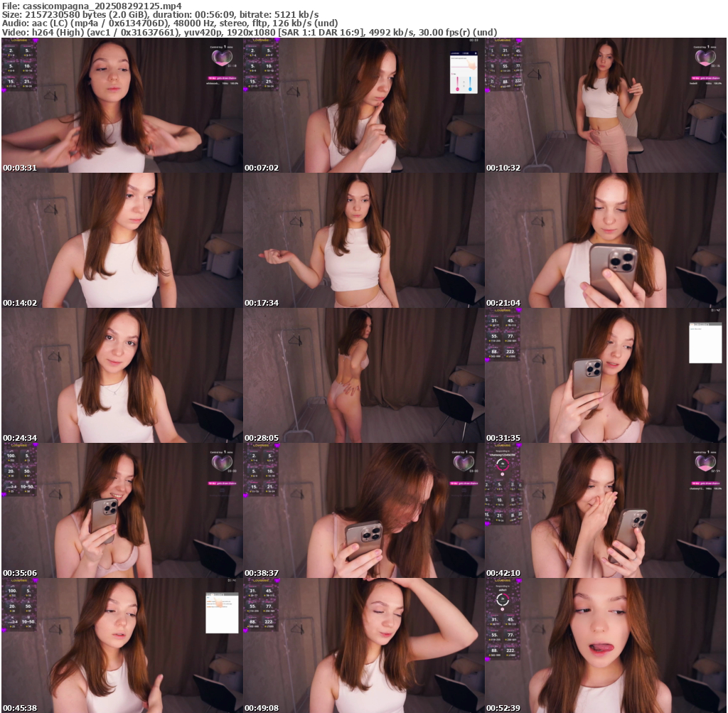The width and height of the screenshot is (728, 713).
Task: Click the circular timer icon in the 00:42:10 frame
Action: coord(502,464)
